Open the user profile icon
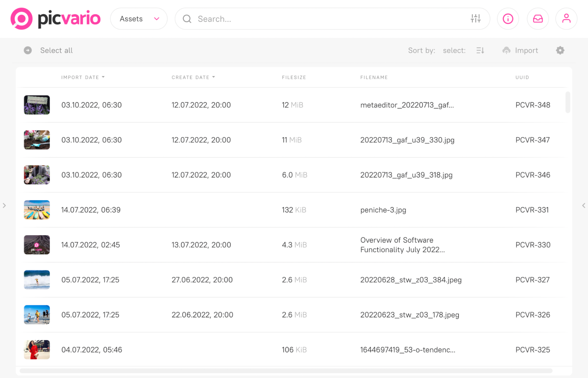This screenshot has height=378, width=588. 566,19
